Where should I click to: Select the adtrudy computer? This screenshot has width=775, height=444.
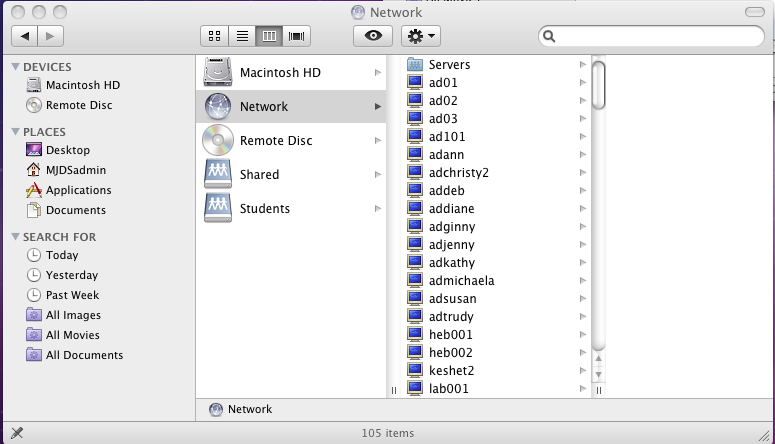[497, 316]
